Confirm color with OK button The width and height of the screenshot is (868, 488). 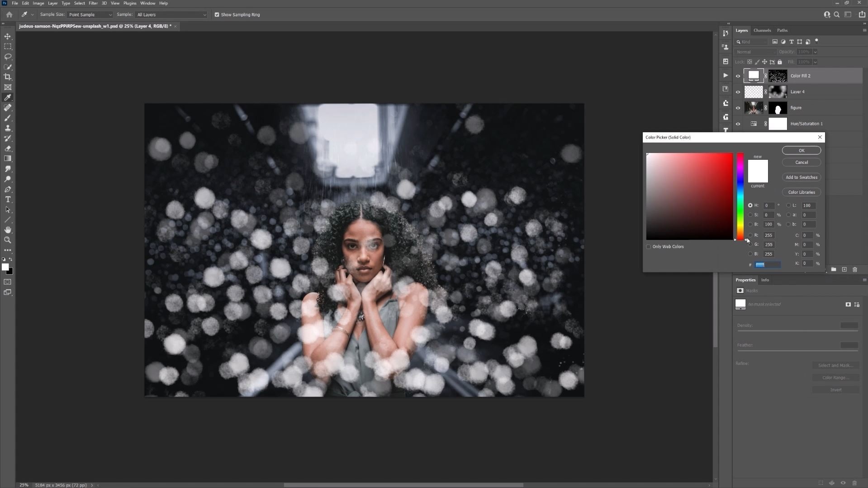click(801, 150)
